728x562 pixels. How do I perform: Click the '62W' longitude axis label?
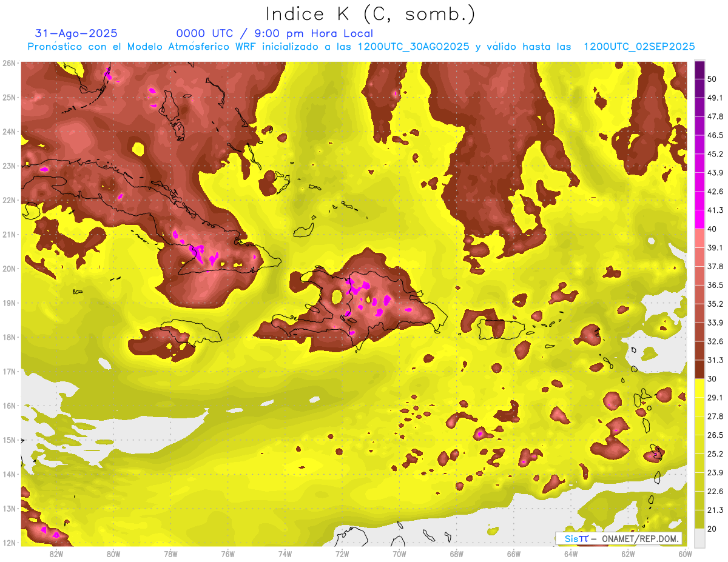(627, 554)
